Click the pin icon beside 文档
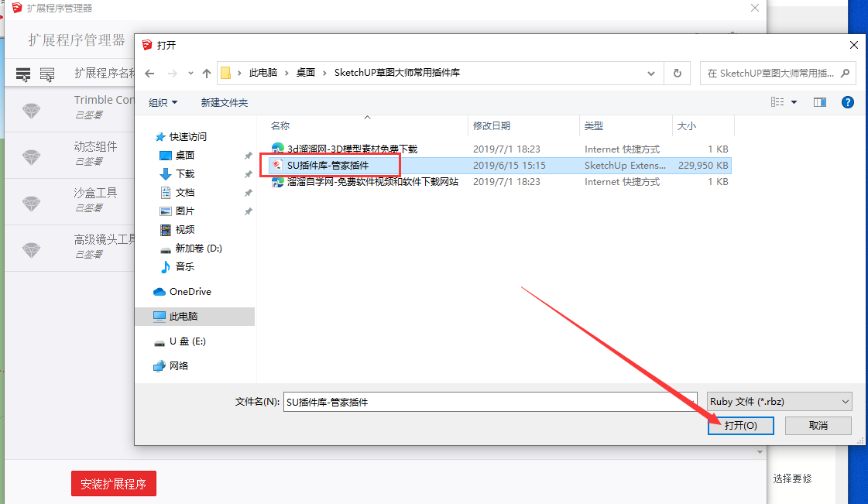The image size is (868, 504). (x=248, y=193)
